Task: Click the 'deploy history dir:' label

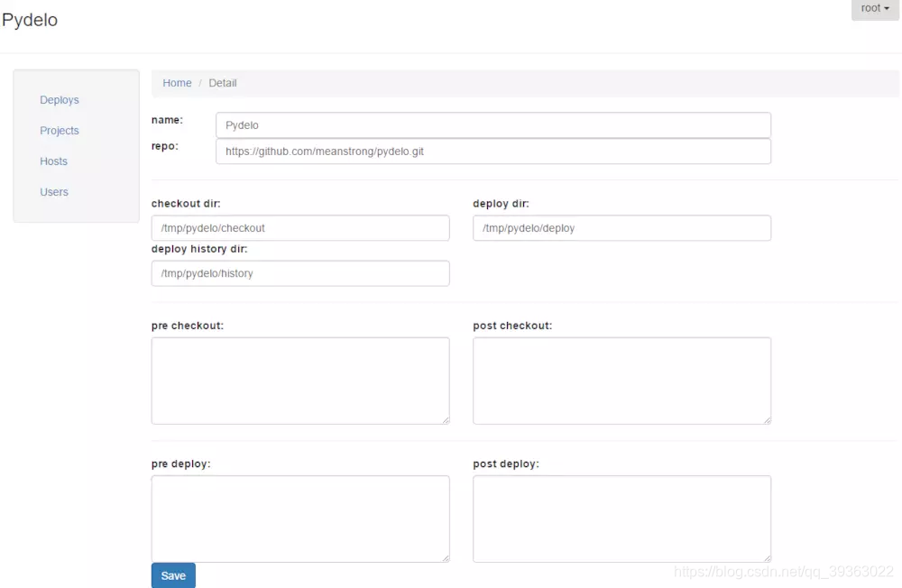Action: [x=199, y=249]
